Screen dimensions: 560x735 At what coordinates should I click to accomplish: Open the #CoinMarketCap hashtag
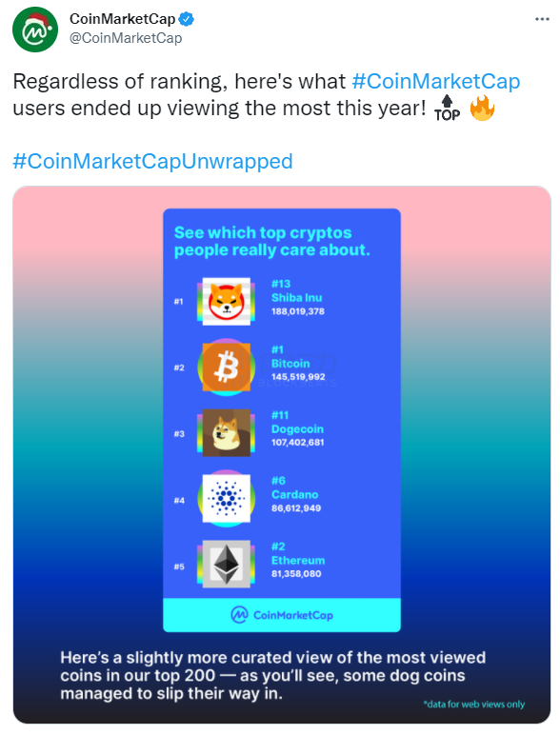coord(435,81)
